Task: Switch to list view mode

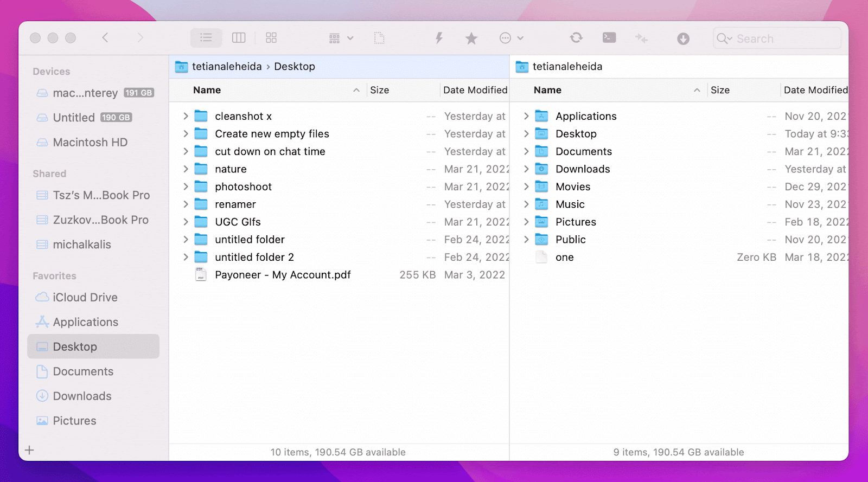Action: click(206, 38)
